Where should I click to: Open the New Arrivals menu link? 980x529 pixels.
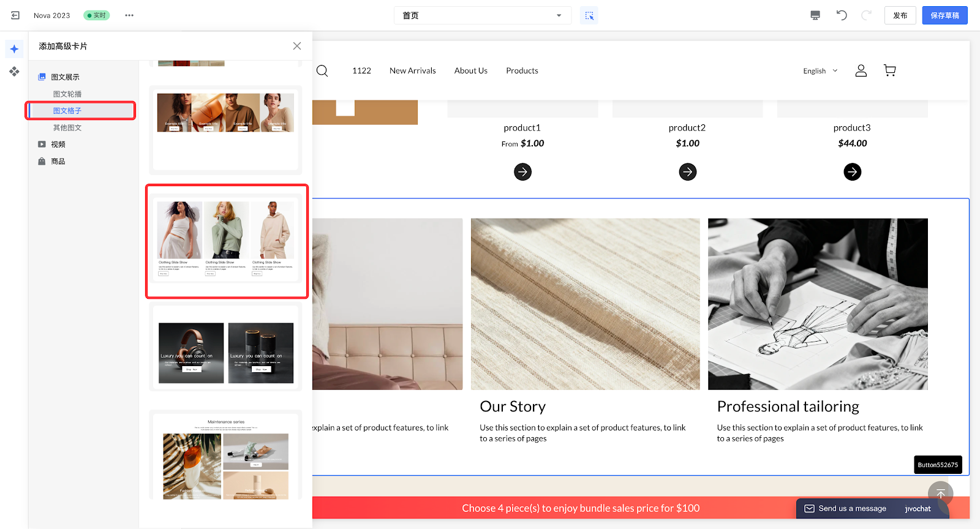pos(412,71)
